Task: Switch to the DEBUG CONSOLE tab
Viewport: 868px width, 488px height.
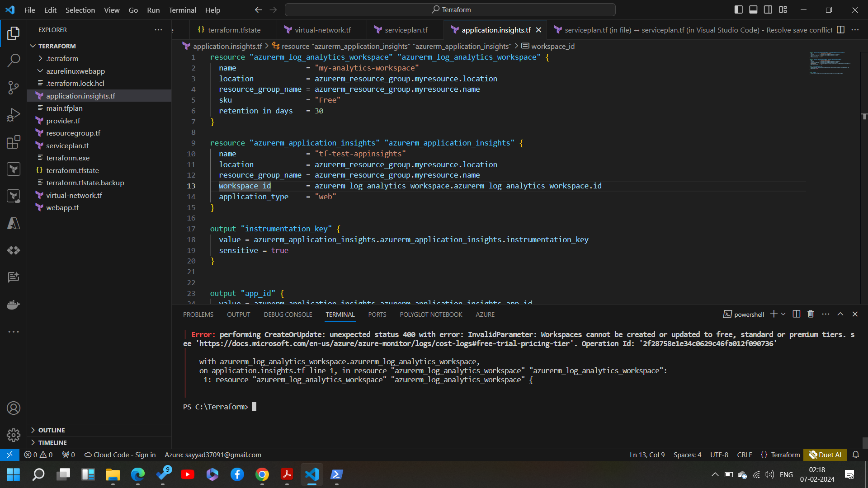Action: (288, 314)
